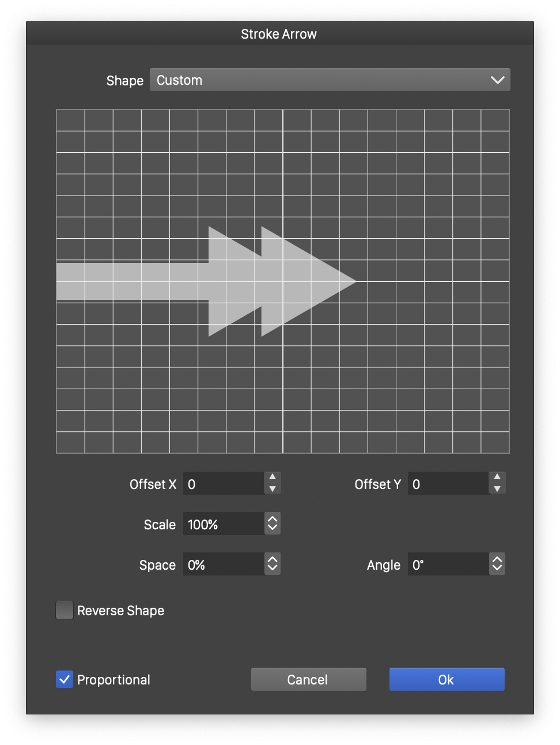Focus the Offset X input field
Viewport: 560px width, 745px height.
pyautogui.click(x=224, y=483)
